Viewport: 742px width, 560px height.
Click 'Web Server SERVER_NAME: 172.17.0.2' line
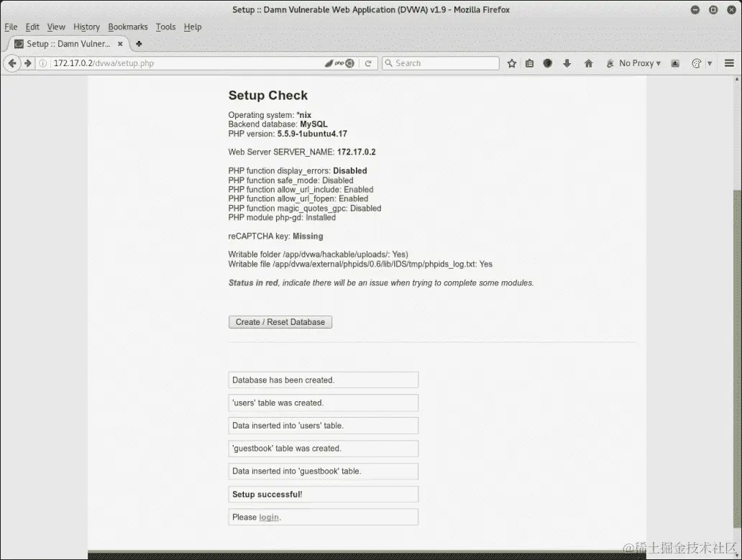tap(302, 152)
